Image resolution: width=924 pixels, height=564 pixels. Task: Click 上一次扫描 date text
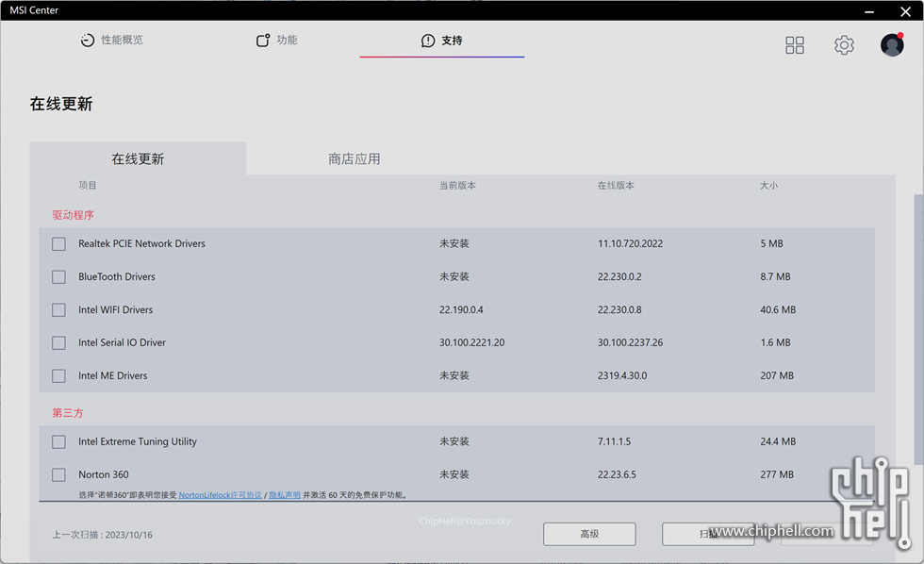[103, 535]
